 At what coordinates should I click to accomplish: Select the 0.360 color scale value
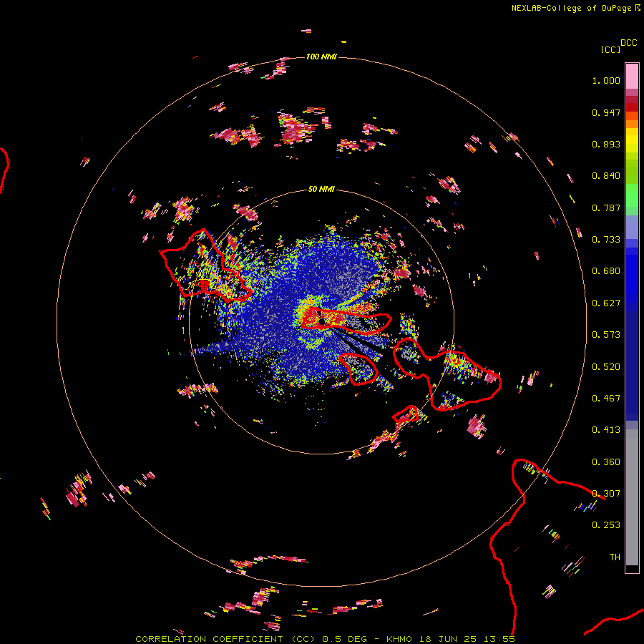coord(606,462)
